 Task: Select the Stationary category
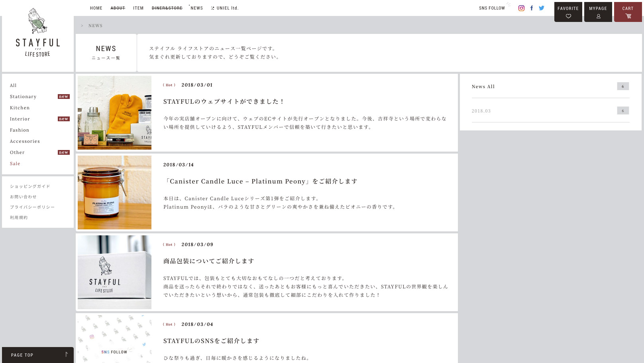pyautogui.click(x=23, y=97)
